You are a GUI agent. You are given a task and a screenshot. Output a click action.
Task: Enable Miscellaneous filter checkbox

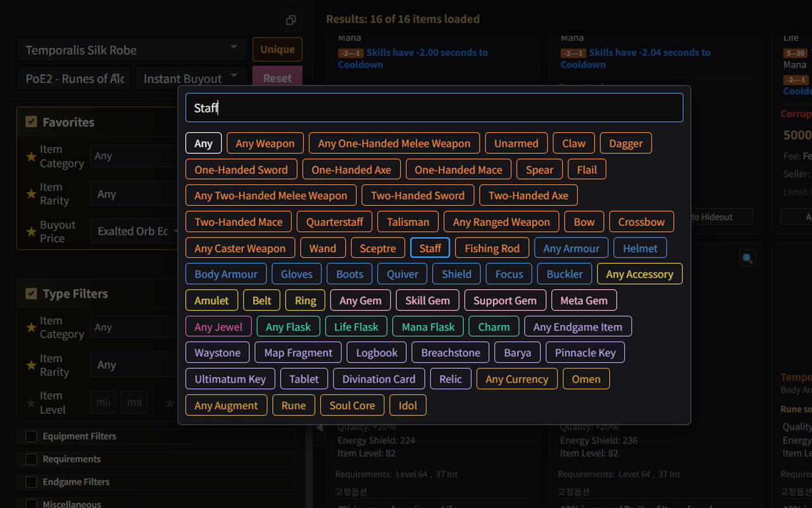pyautogui.click(x=31, y=504)
